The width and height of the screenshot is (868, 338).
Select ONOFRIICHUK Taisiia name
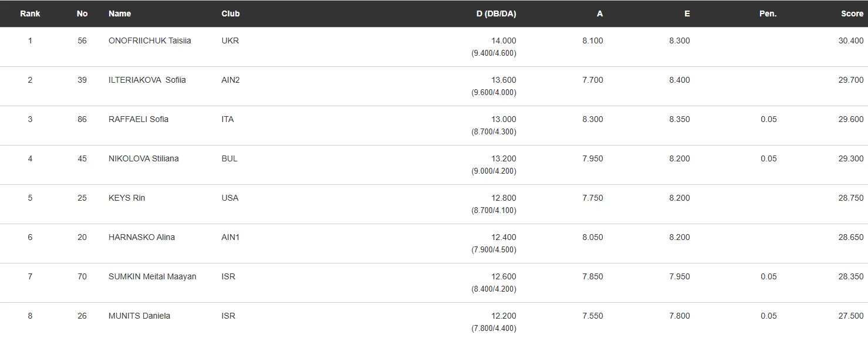pos(150,40)
